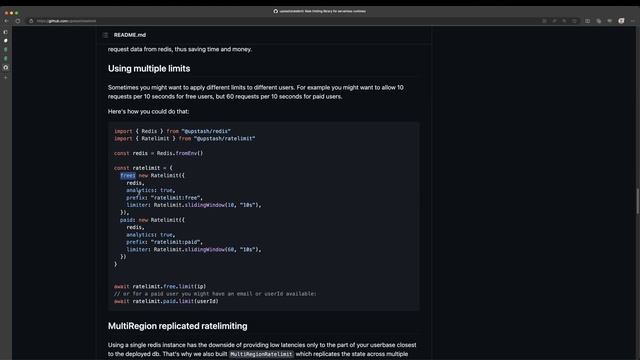
Task: Toggle the split view icon in the toolbar
Action: point(587,21)
